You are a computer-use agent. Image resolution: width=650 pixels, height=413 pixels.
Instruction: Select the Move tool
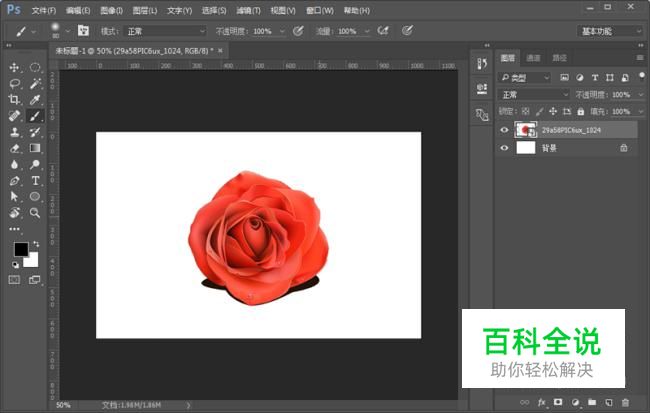point(14,67)
